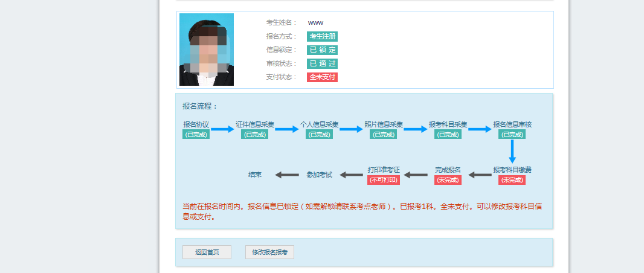Click the 完成报名 step label
Image resolution: width=644 pixels, height=273 pixels.
coord(448,170)
